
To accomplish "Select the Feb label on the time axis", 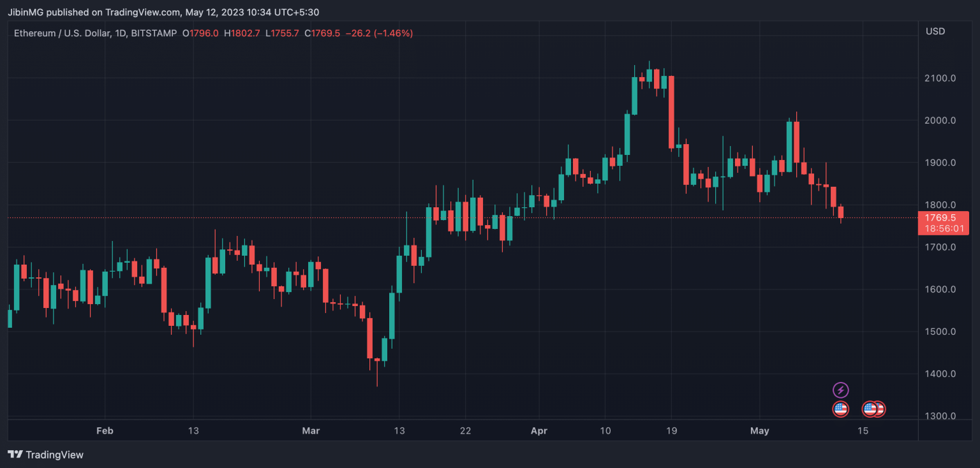I will (105, 431).
